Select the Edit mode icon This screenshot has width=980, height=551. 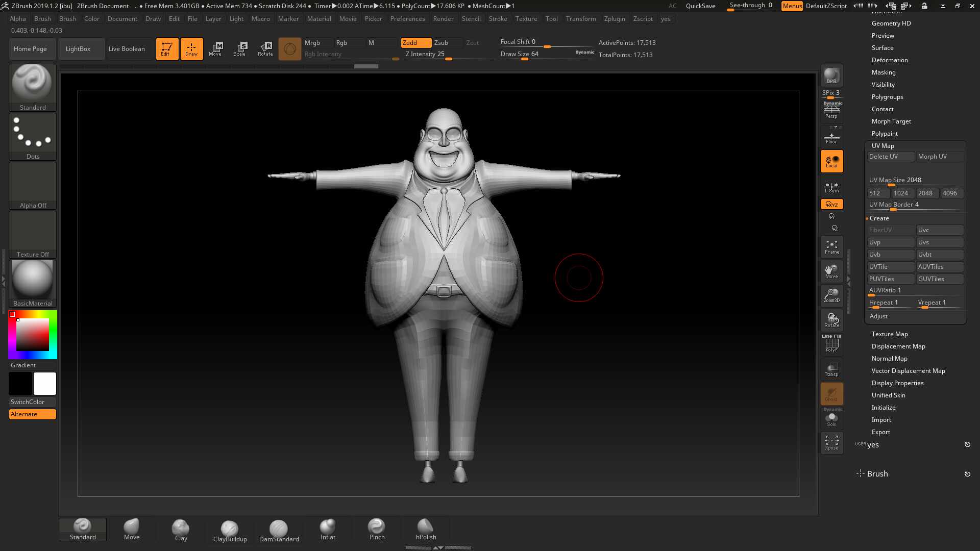[167, 49]
